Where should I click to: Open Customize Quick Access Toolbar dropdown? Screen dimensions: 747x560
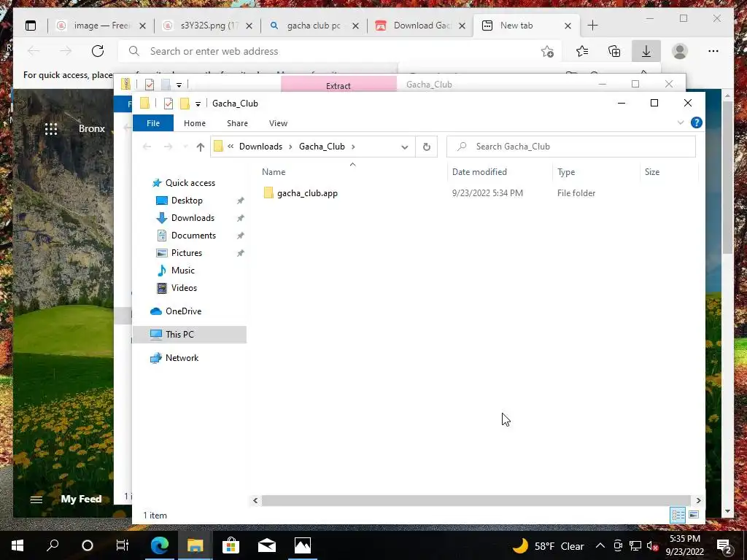(198, 104)
